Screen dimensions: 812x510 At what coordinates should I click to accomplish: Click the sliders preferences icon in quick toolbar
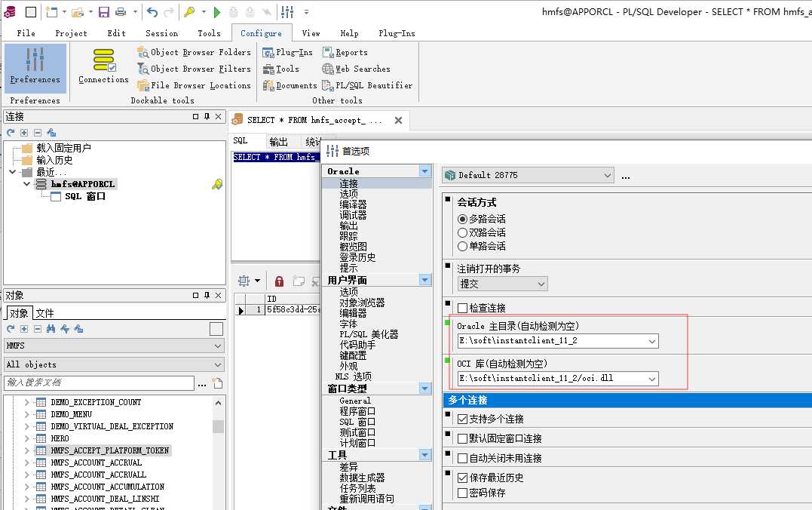click(287, 11)
